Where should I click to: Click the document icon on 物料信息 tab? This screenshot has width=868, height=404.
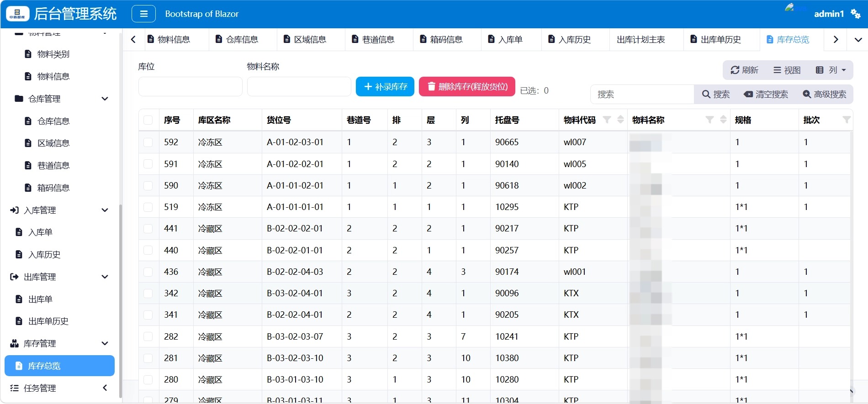click(x=151, y=39)
